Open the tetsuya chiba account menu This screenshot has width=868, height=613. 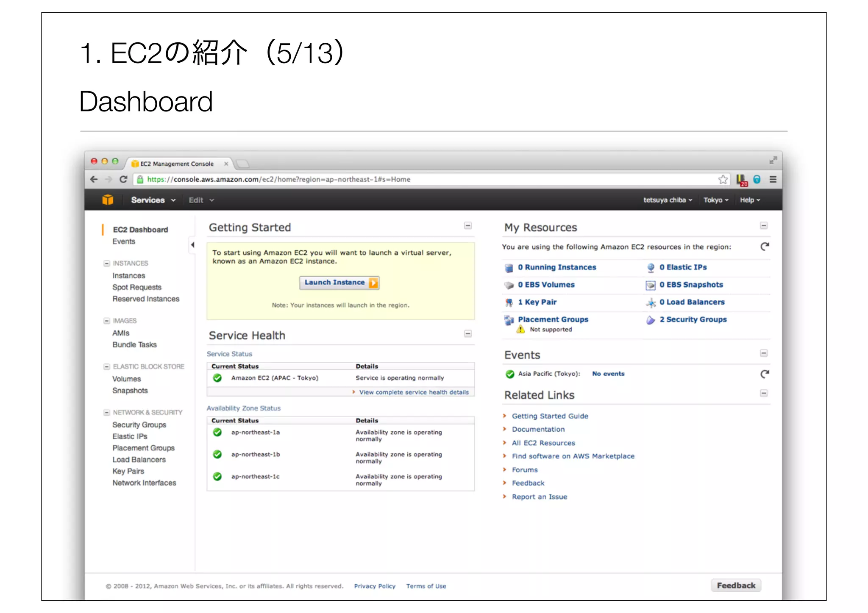click(668, 200)
